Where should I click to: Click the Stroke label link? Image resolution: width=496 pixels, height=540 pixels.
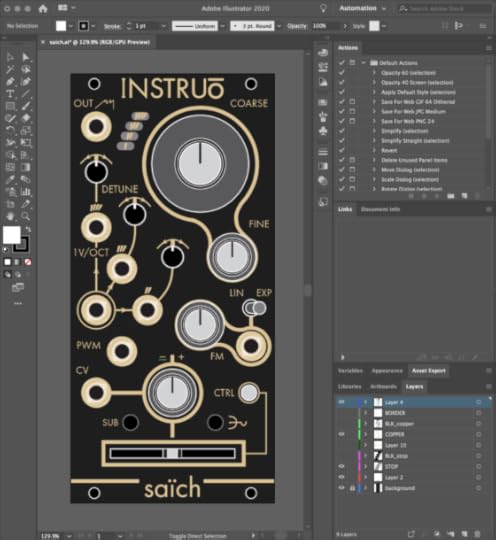click(112, 26)
